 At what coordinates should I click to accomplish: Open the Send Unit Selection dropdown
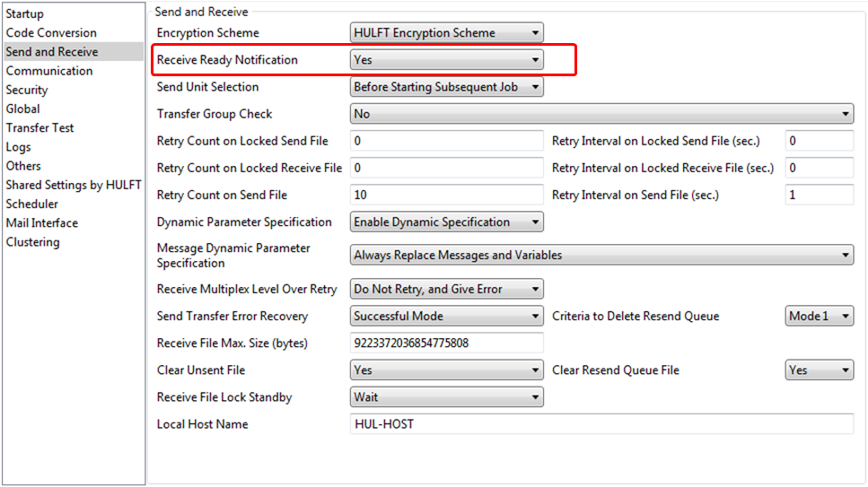click(446, 87)
